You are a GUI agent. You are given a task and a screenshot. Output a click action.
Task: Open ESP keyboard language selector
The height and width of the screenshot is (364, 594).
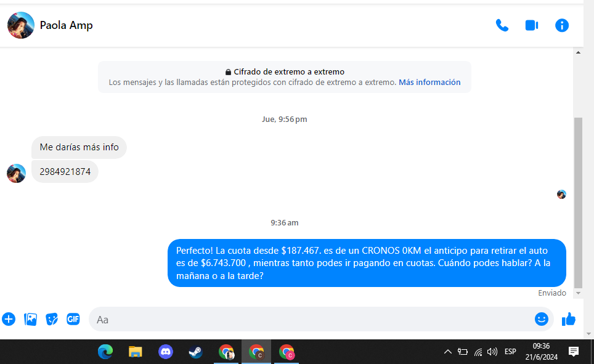click(x=510, y=352)
